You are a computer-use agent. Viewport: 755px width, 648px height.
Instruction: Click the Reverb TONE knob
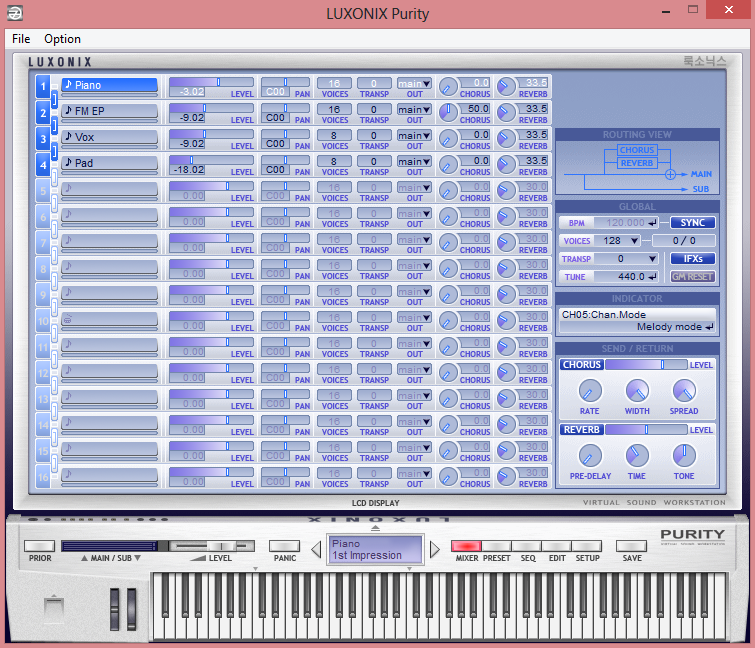pos(684,455)
